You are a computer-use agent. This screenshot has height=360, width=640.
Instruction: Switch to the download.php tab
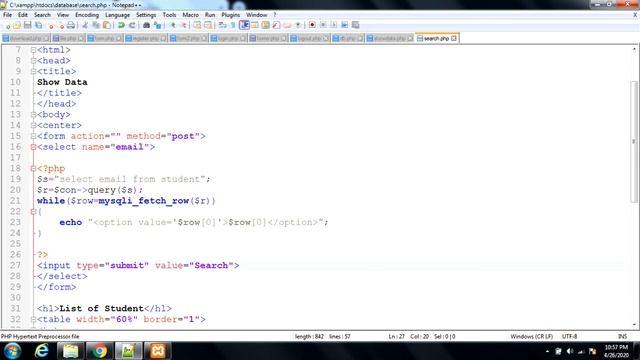coord(26,38)
